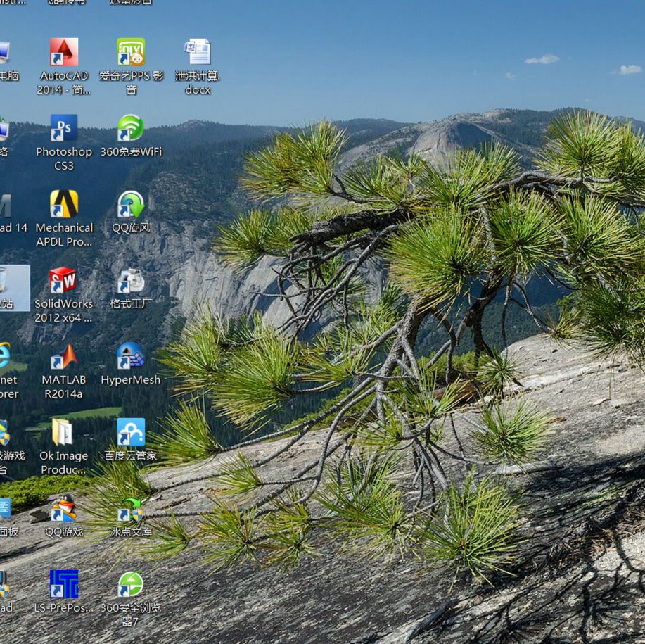
Task: Select the LS-PrePost shortcut icon
Action: (64, 584)
